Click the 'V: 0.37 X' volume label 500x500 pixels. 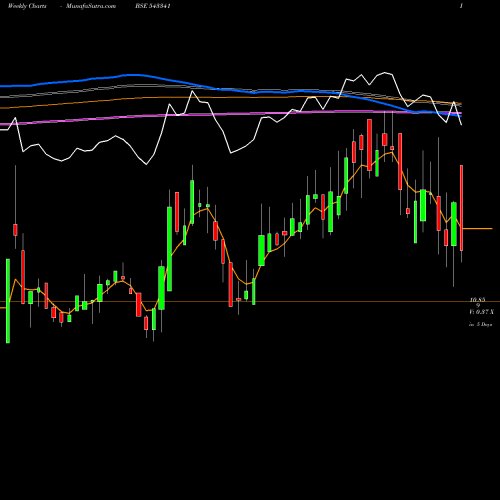tap(481, 312)
